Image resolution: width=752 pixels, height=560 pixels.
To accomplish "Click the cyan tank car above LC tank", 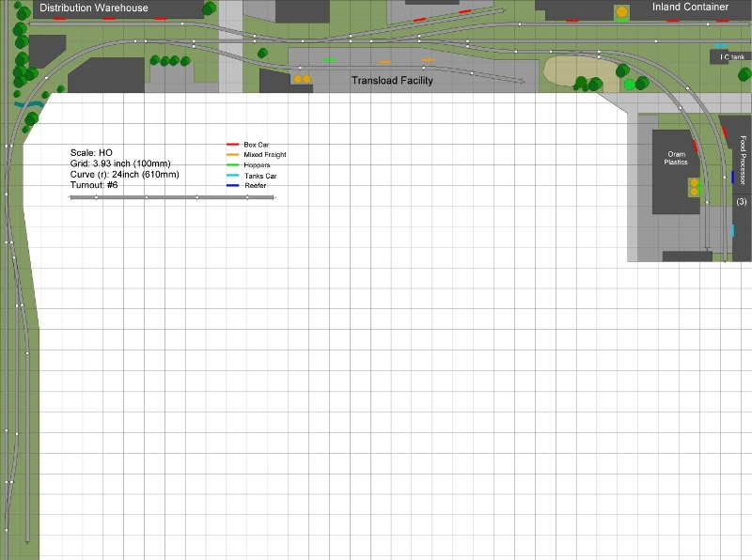I will [x=719, y=46].
